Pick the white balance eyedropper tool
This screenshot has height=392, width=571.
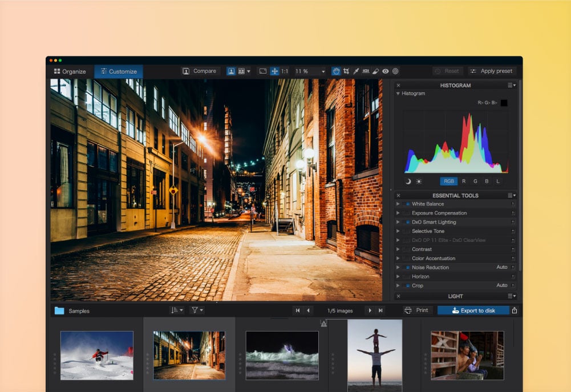[356, 71]
